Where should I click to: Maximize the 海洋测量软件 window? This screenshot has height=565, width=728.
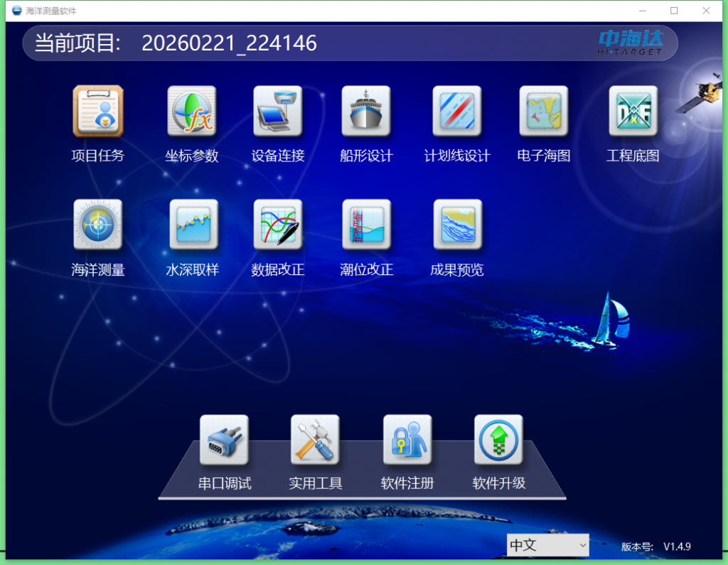tap(673, 11)
